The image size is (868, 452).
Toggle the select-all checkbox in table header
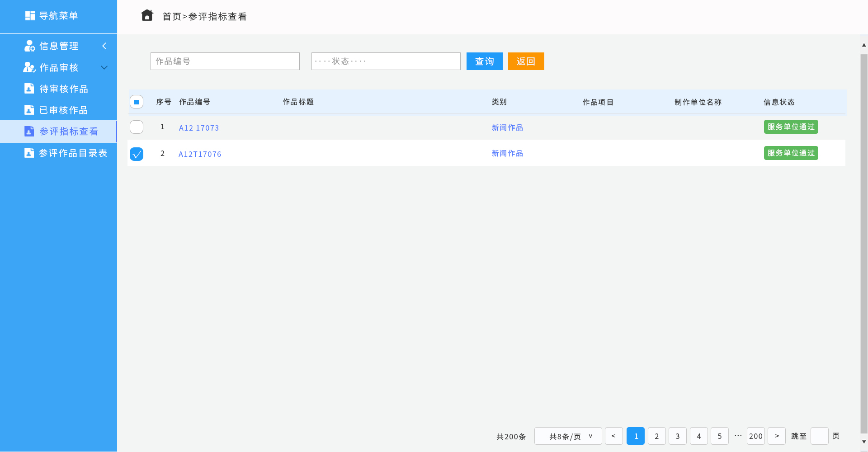tap(137, 102)
